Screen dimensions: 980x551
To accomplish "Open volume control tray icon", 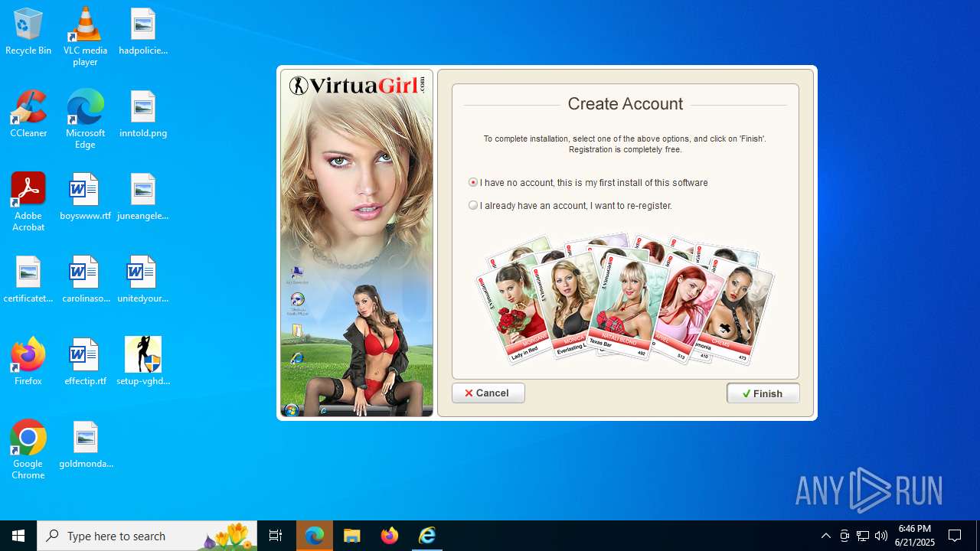I will click(x=881, y=536).
